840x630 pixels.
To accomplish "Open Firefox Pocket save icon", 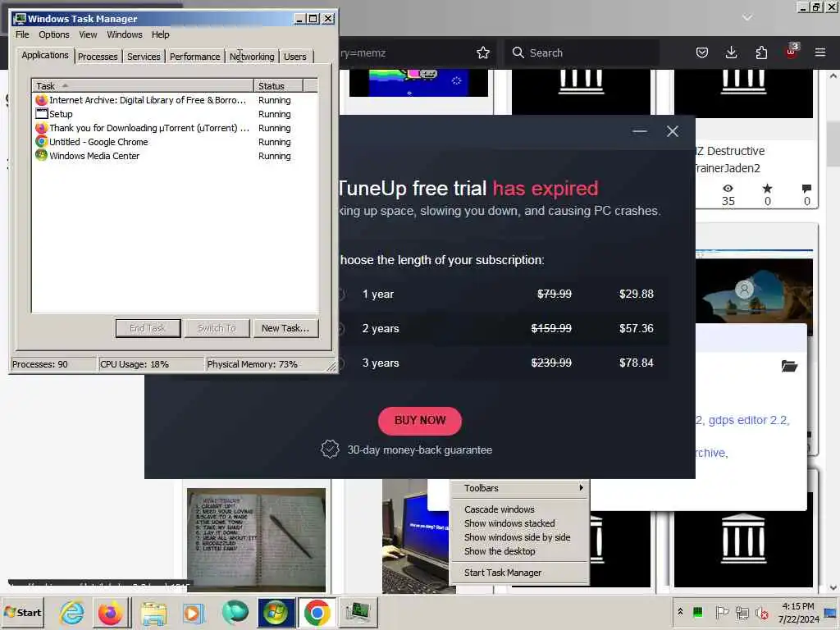I will coord(702,52).
